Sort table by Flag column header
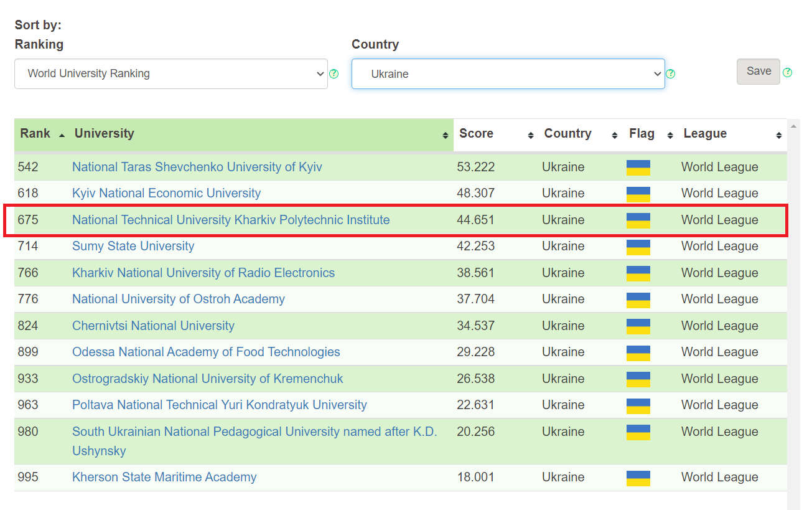Viewport: 812px width, 510px height. click(651, 134)
